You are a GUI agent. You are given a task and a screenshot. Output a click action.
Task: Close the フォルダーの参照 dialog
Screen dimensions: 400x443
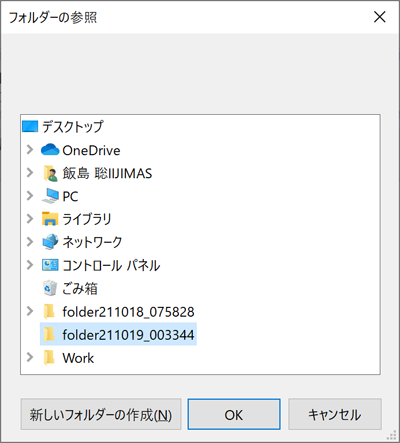tap(380, 17)
